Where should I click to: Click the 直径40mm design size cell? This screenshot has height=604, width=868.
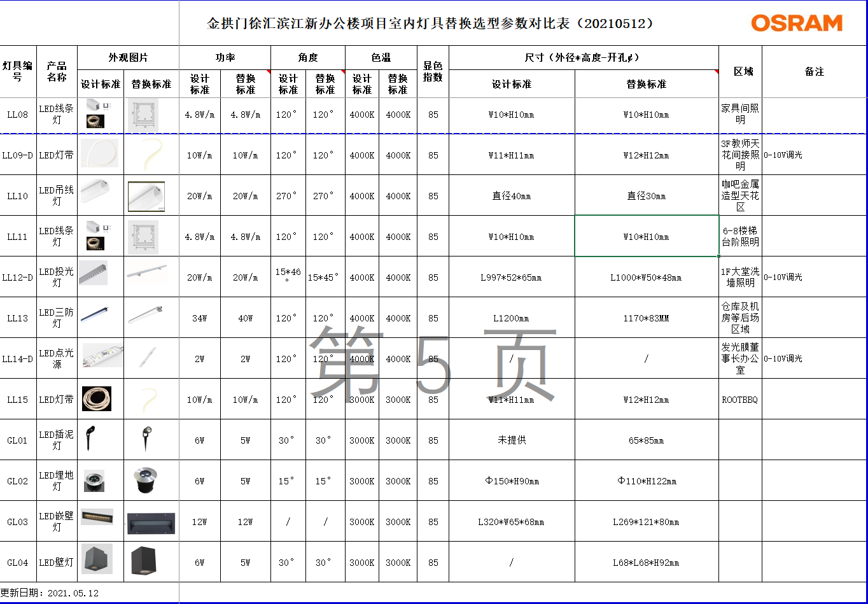(512, 195)
